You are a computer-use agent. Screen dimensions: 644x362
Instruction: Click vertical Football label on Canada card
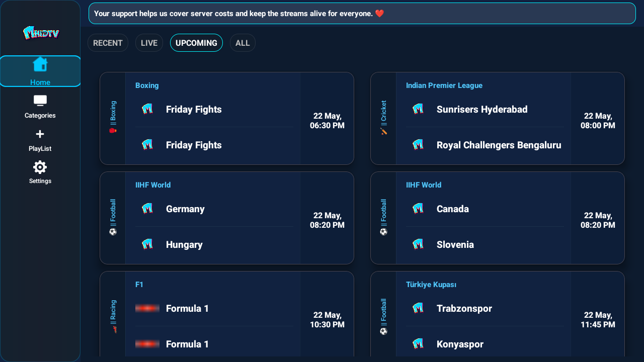pos(384,213)
